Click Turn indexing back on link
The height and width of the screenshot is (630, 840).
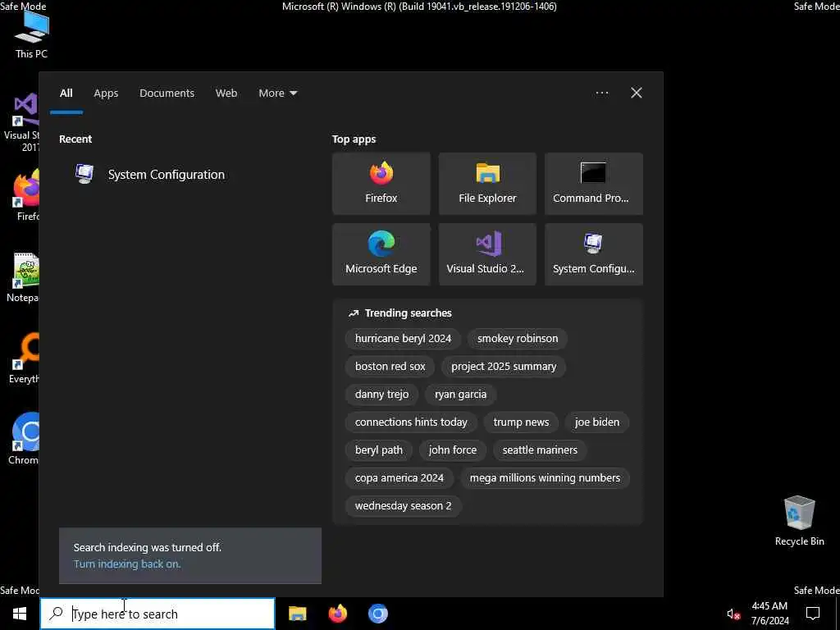tap(127, 564)
